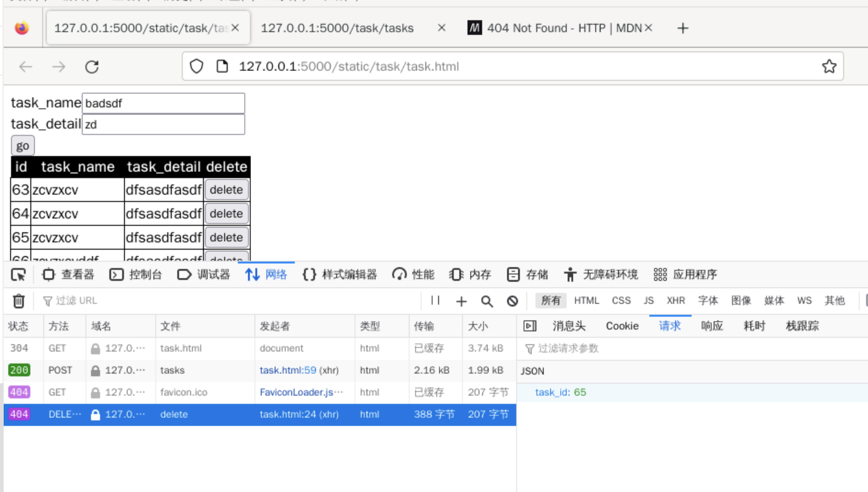Sort by the 状态 column header
This screenshot has height=492, width=868.
click(x=23, y=326)
